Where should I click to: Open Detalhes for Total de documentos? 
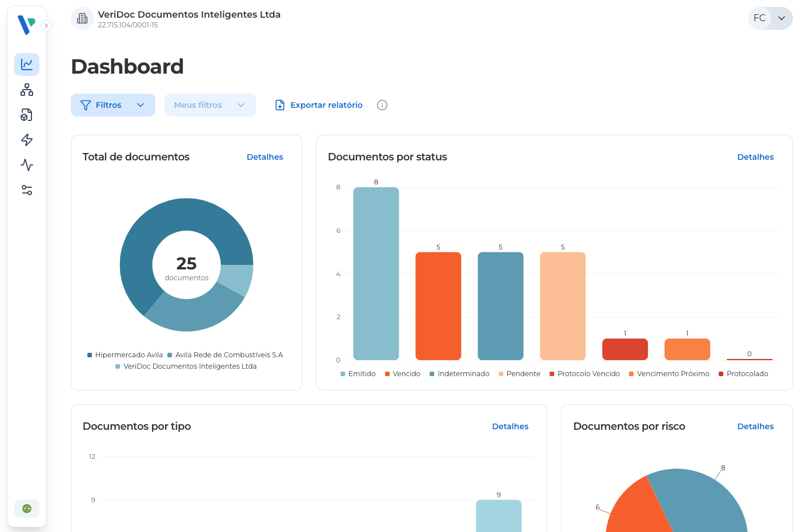coord(265,157)
